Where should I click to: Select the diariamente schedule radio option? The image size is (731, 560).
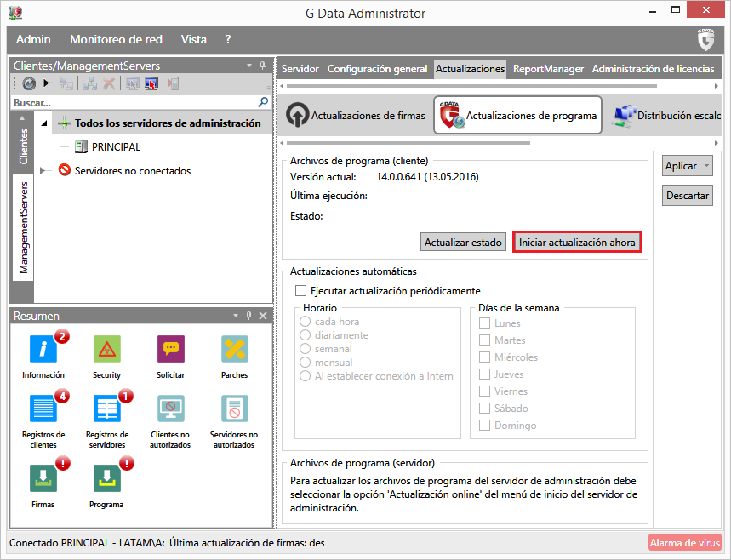(x=305, y=335)
